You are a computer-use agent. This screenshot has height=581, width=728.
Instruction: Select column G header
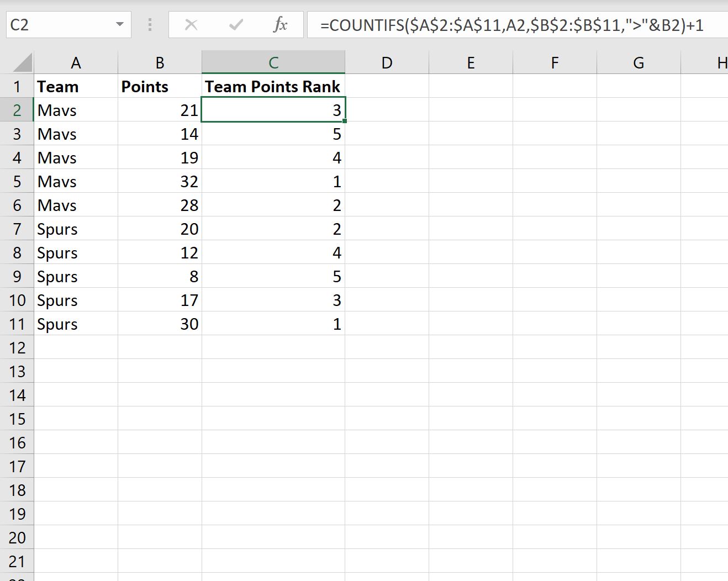(639, 62)
